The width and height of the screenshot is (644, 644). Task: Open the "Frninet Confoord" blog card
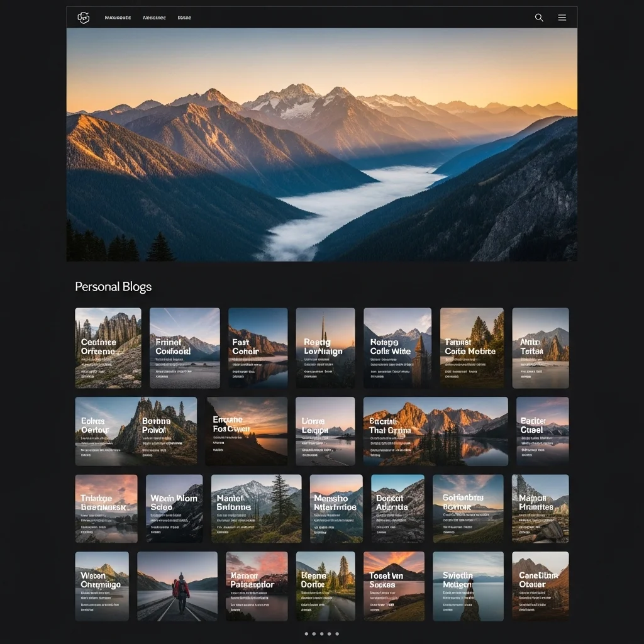point(185,348)
